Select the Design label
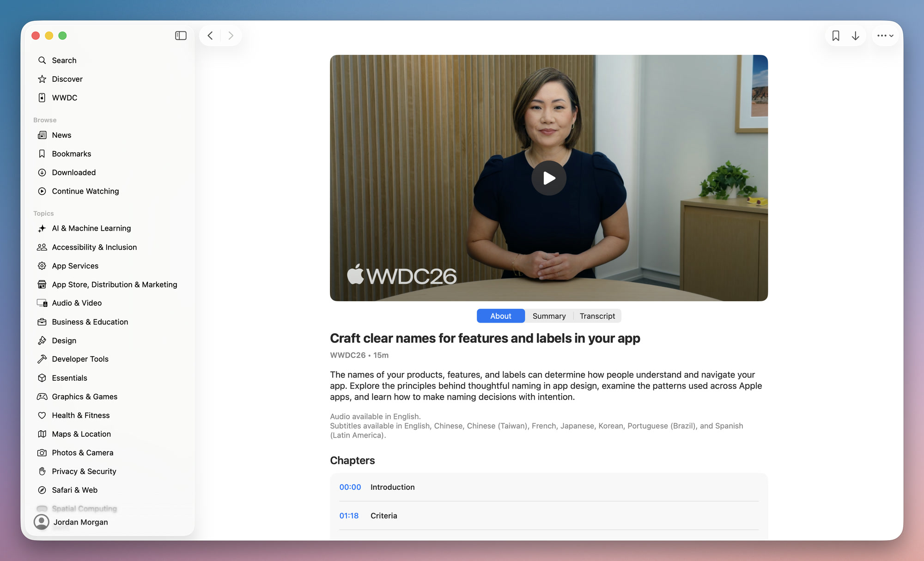This screenshot has height=561, width=924. [x=64, y=341]
